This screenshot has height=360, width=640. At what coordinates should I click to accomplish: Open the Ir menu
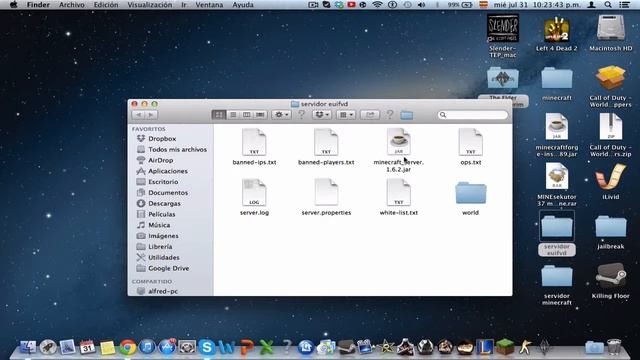[184, 5]
